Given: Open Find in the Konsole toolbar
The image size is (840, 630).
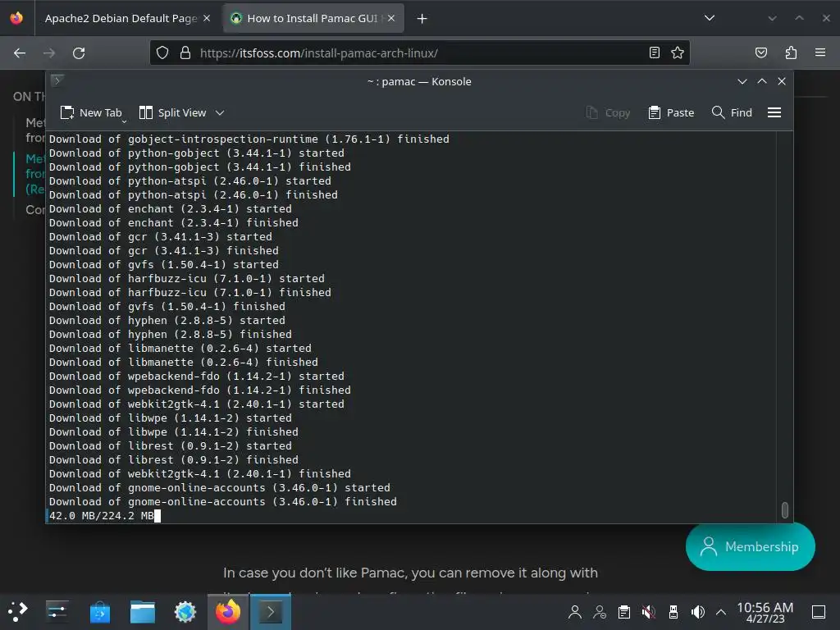Looking at the screenshot, I should point(733,112).
